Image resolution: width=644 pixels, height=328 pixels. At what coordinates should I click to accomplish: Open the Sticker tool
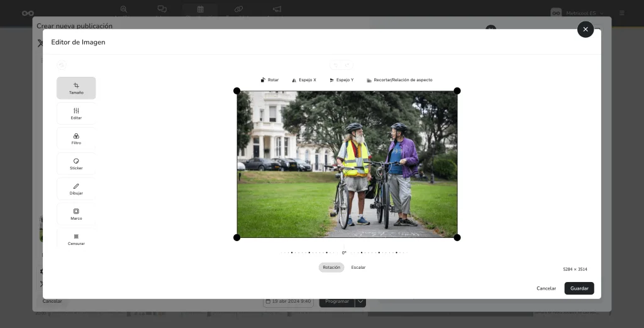(76, 164)
